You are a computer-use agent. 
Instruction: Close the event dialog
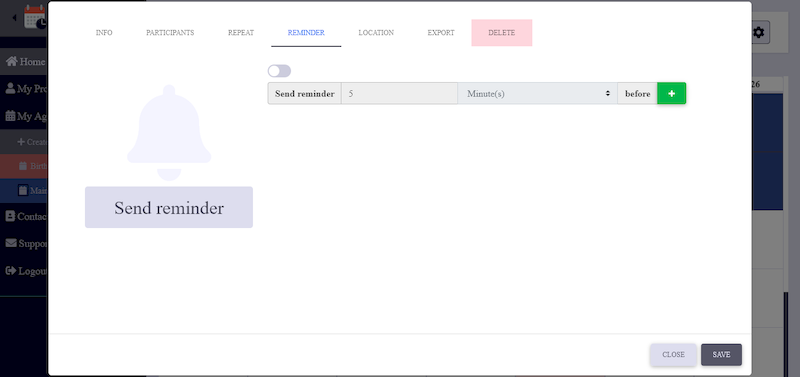(673, 355)
